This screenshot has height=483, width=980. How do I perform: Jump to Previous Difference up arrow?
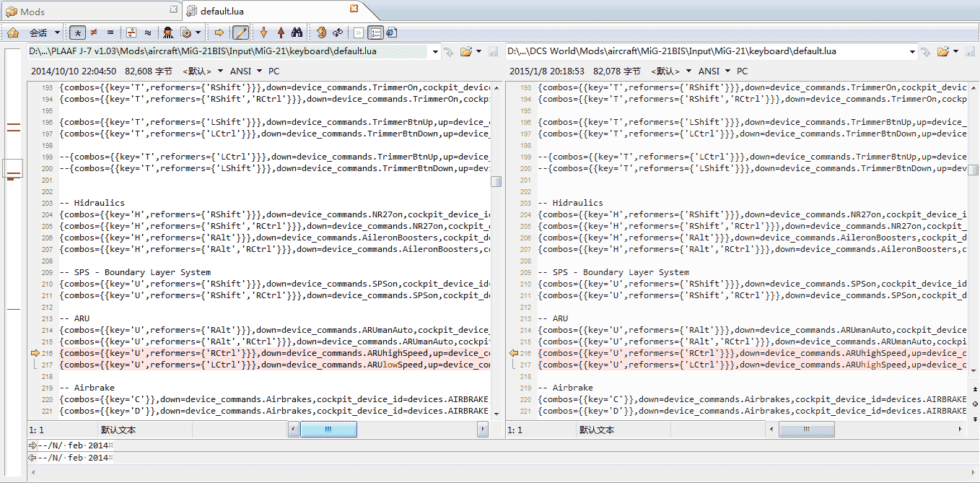coord(281,32)
